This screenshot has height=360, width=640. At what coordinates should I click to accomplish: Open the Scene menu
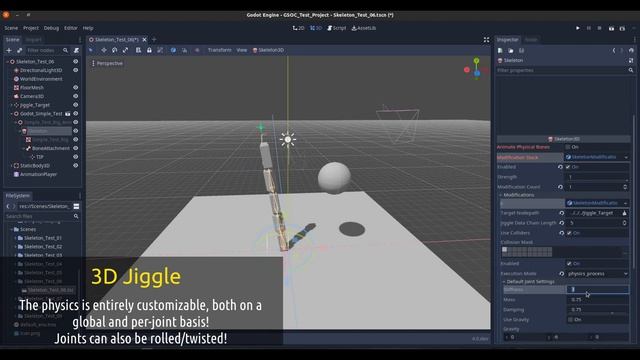pyautogui.click(x=11, y=28)
